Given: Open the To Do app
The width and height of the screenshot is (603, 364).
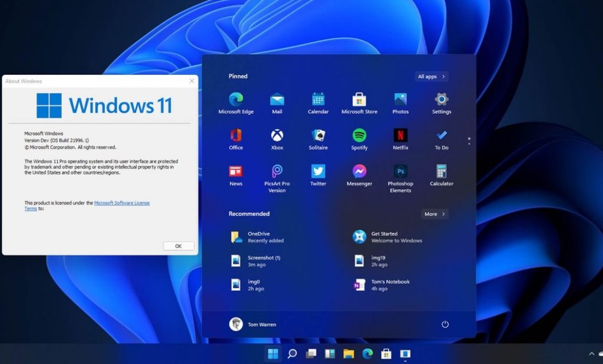Looking at the screenshot, I should pyautogui.click(x=442, y=139).
